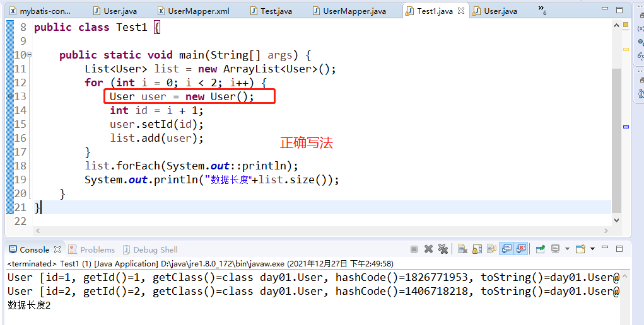This screenshot has width=644, height=325.
Task: Click 'int id = i + 1;' on line 14
Action: [156, 110]
